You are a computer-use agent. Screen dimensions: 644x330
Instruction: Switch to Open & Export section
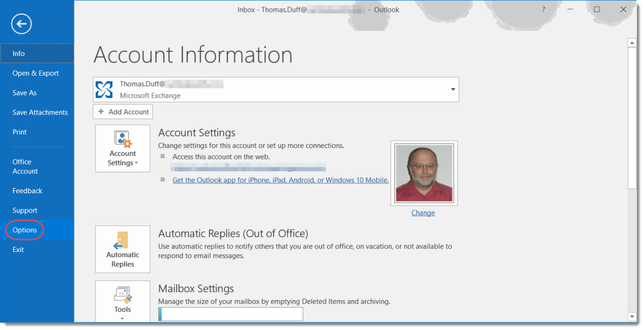point(36,73)
